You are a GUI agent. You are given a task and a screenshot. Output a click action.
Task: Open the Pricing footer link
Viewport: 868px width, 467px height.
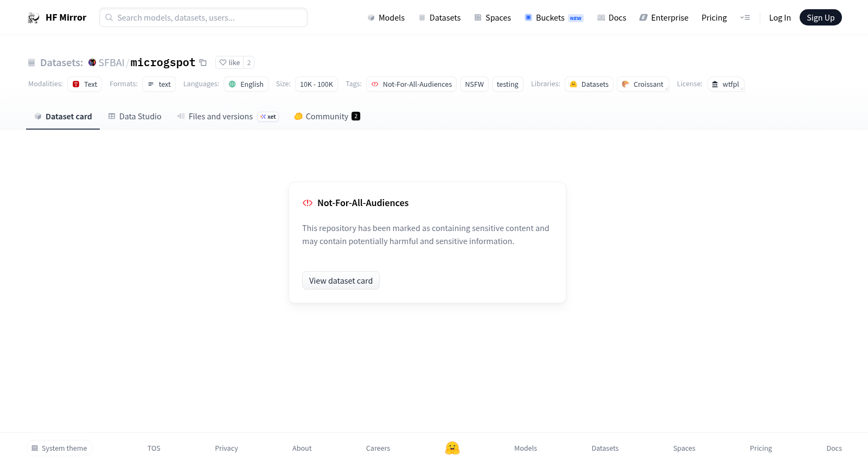coord(761,448)
